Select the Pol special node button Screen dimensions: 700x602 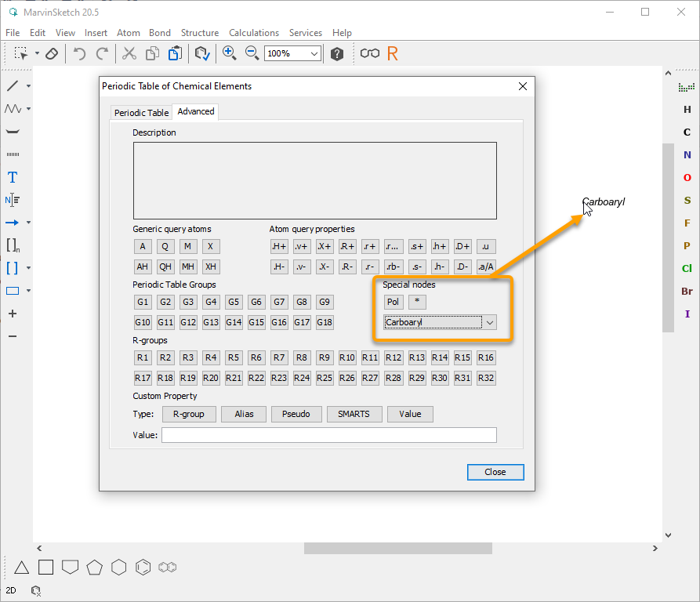394,302
